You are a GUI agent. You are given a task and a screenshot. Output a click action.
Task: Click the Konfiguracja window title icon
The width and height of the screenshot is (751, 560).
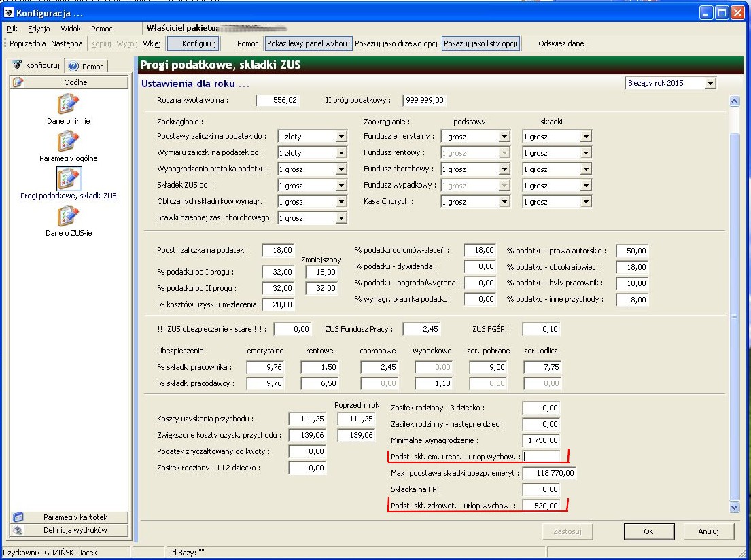9,12
